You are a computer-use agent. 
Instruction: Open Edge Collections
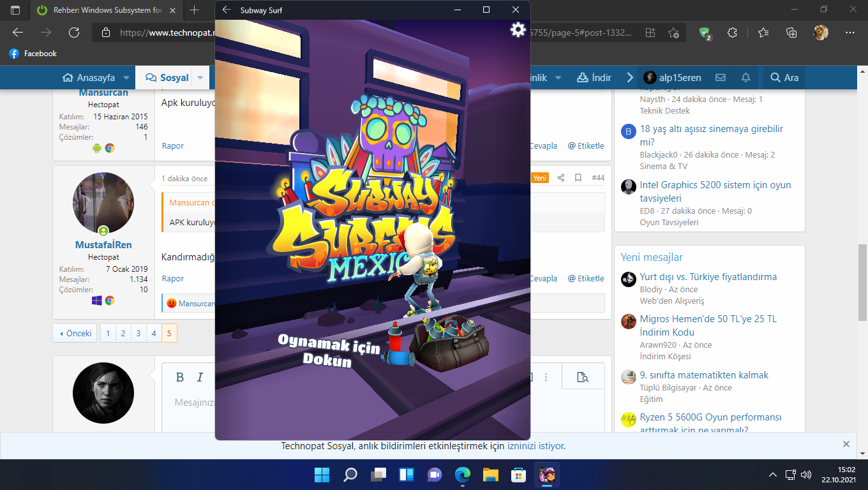pyautogui.click(x=791, y=33)
